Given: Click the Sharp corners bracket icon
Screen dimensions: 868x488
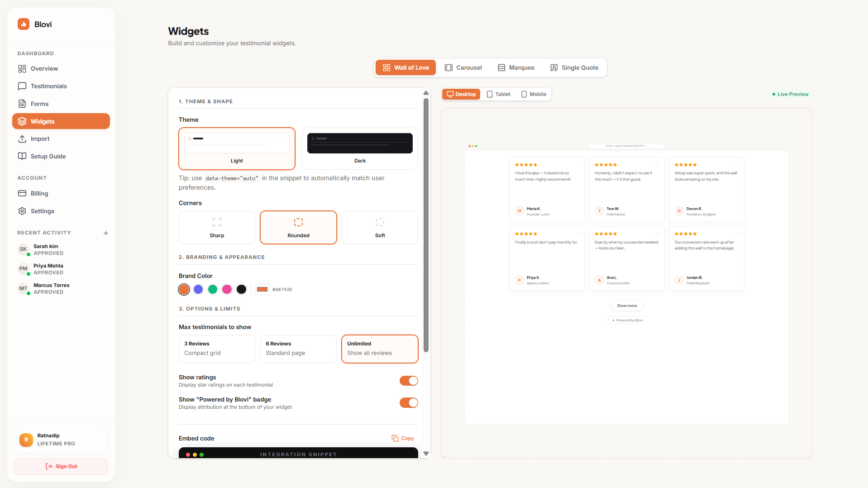Looking at the screenshot, I should point(217,222).
